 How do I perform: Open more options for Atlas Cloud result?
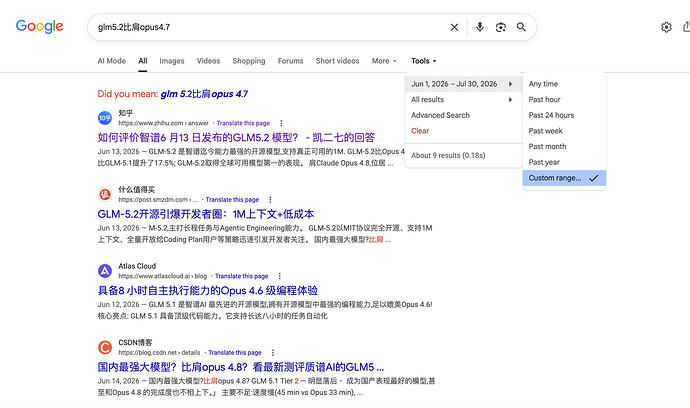(x=279, y=276)
